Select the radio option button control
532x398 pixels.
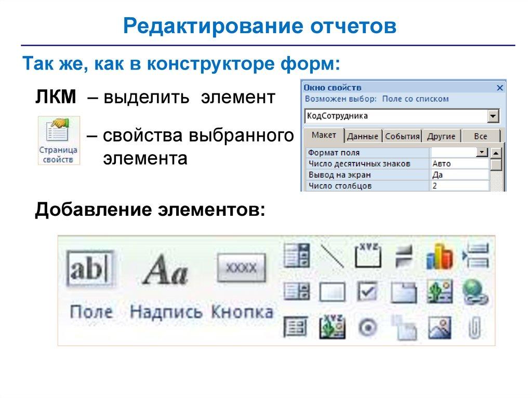click(x=368, y=328)
